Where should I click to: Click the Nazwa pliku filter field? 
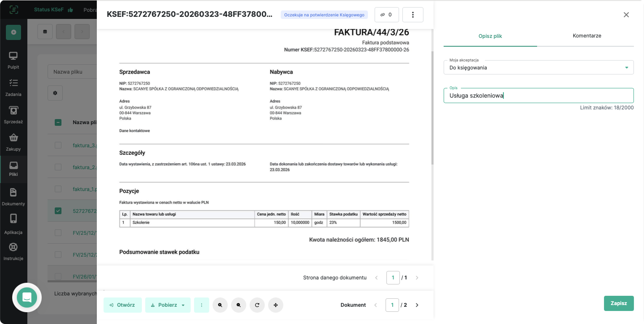click(x=72, y=72)
